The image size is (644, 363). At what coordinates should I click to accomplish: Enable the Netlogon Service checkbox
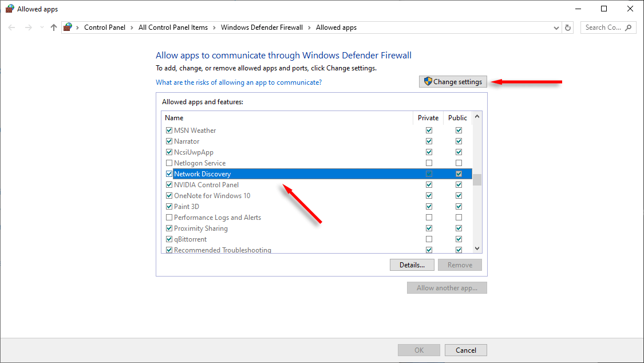click(169, 163)
